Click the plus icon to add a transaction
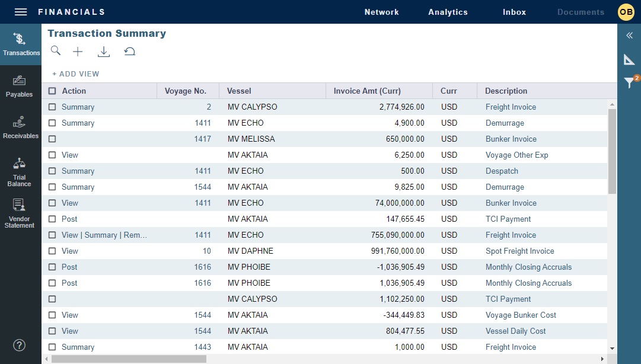Viewport: 641px width, 364px height. pyautogui.click(x=77, y=51)
